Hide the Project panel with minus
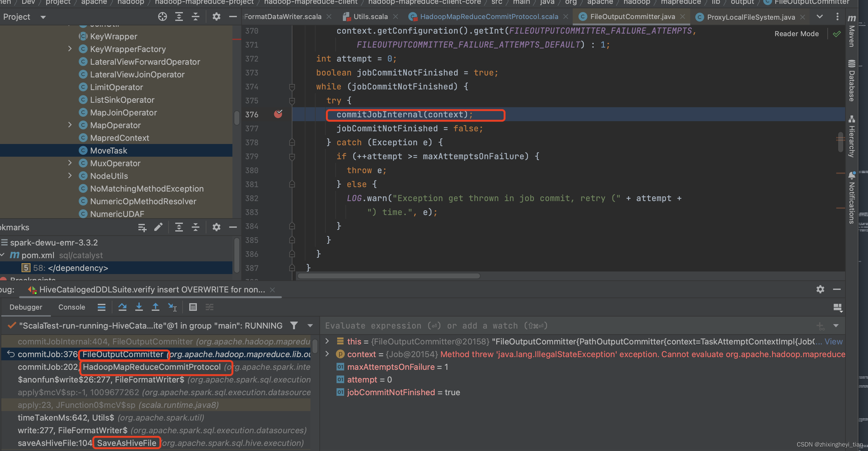This screenshot has width=868, height=451. [x=233, y=16]
